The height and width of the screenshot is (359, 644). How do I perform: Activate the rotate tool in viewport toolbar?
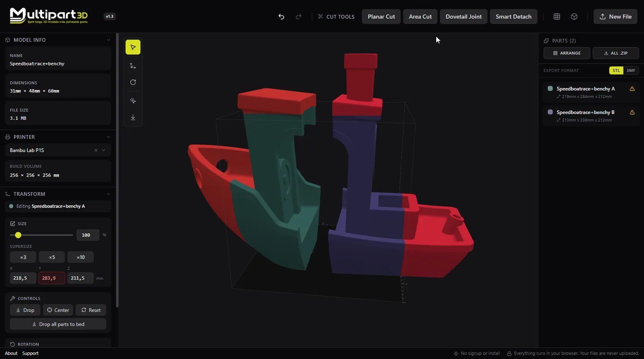point(133,82)
